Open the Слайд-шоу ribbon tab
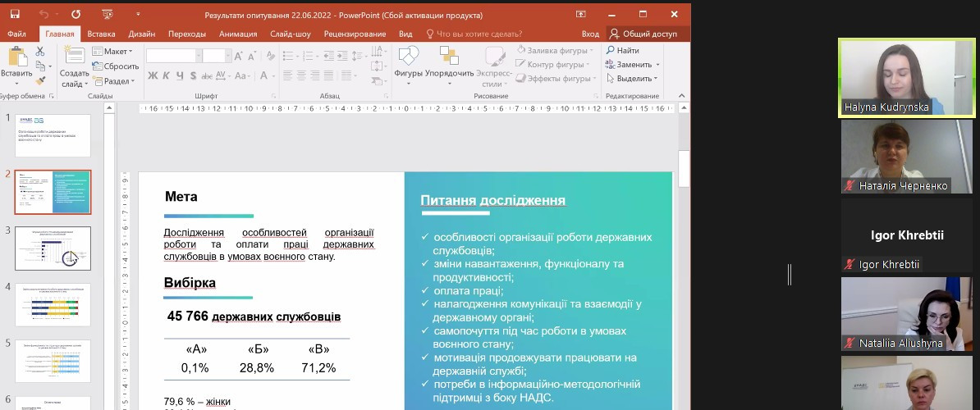The image size is (980, 410). coord(290,34)
